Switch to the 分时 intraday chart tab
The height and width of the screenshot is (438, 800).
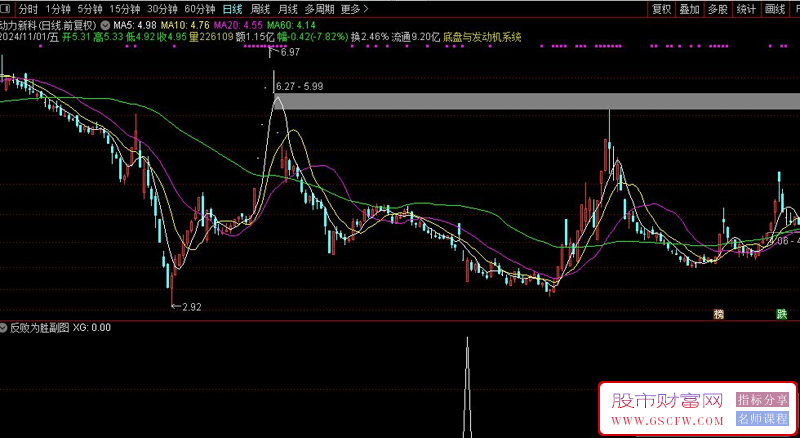click(x=29, y=9)
